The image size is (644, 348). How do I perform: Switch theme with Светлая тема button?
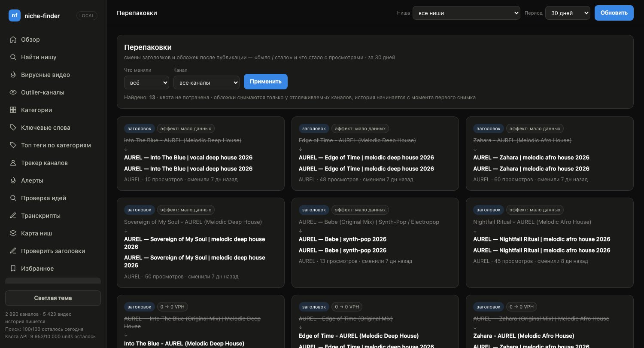click(53, 298)
